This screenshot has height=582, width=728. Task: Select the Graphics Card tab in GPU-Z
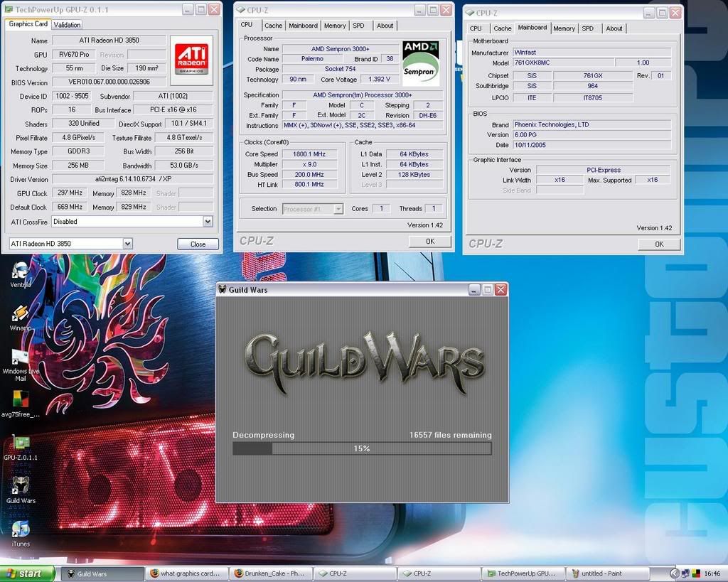pos(28,23)
